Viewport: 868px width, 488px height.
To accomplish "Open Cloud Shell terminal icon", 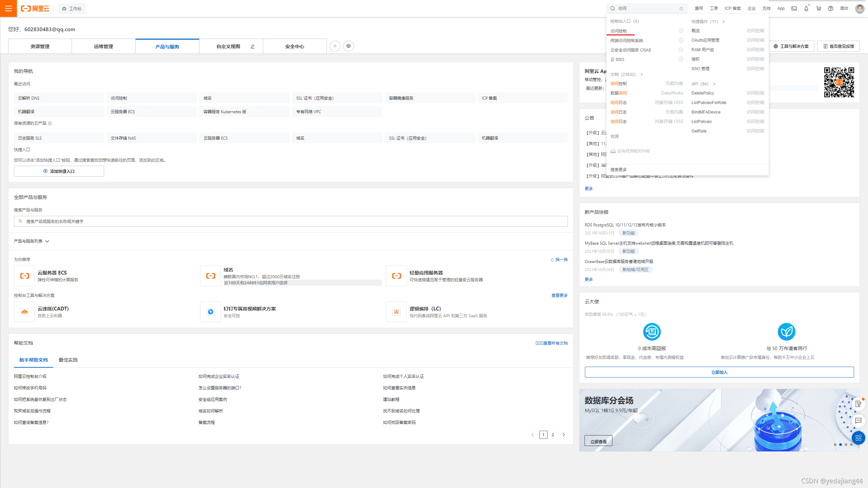I will pyautogui.click(x=794, y=8).
